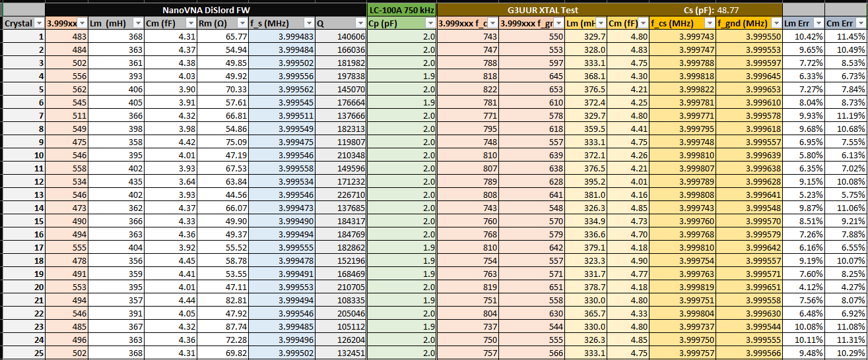This screenshot has width=868, height=360.
Task: Click the Rm cell showing 70.33
Action: click(x=223, y=90)
